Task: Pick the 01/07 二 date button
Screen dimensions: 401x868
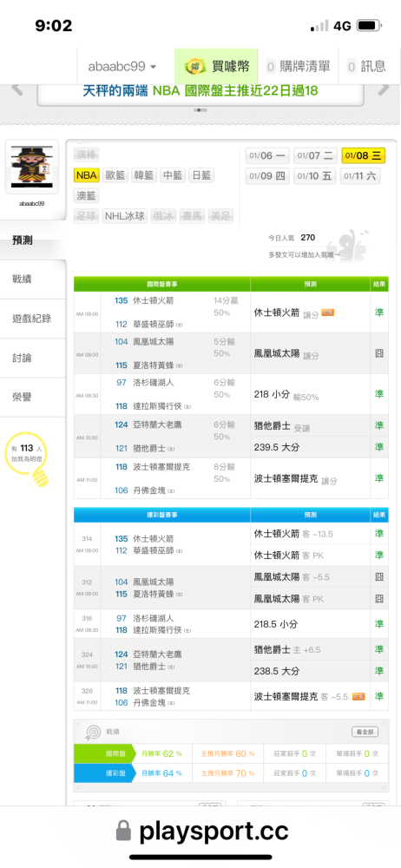Action: pos(315,155)
